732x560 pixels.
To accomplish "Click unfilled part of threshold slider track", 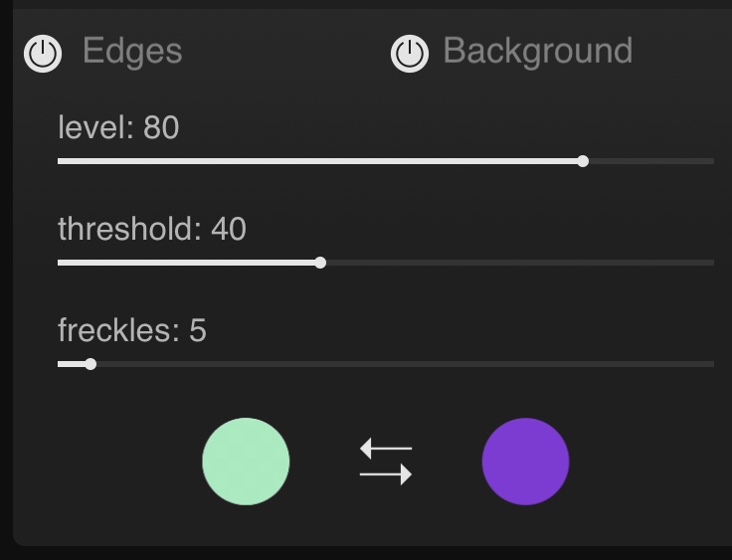I will (x=517, y=263).
